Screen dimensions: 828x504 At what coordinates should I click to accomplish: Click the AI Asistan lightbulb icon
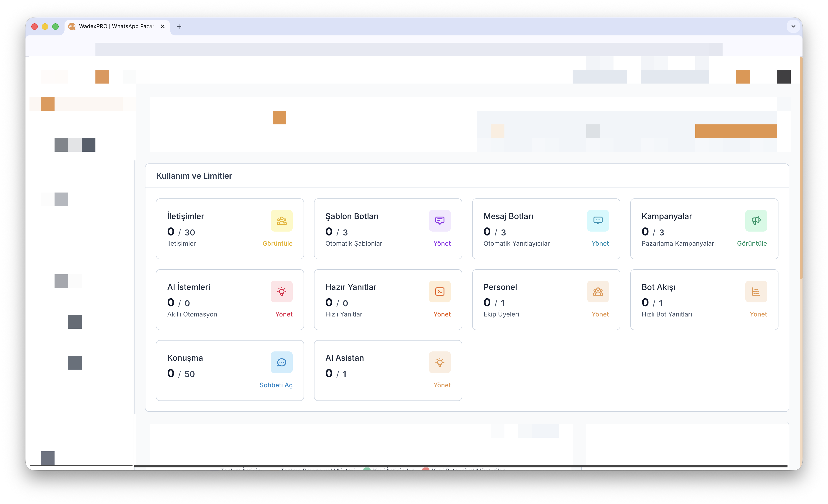439,362
